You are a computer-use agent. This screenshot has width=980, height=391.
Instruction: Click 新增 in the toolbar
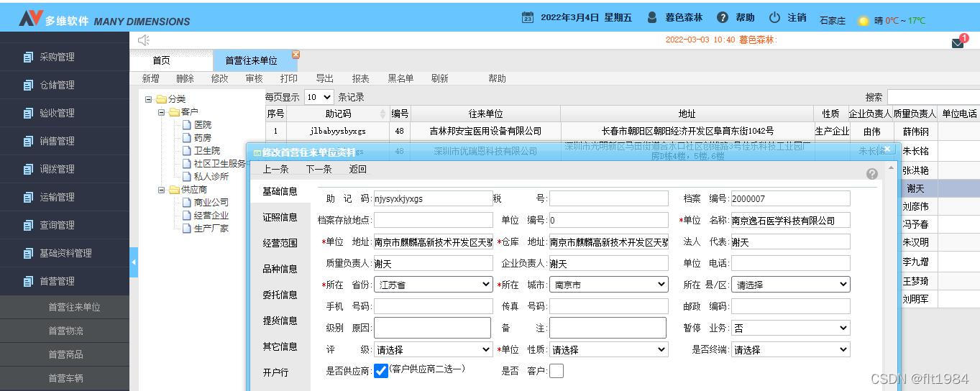pyautogui.click(x=150, y=78)
